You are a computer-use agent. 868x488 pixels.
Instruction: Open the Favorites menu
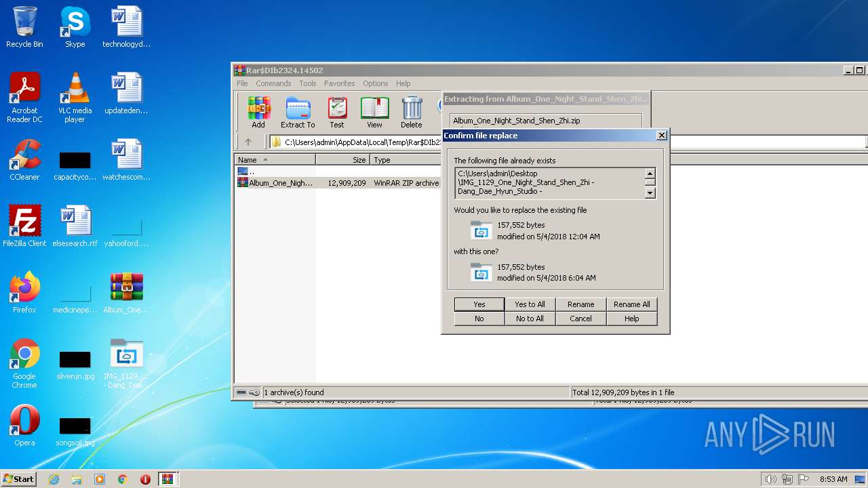click(x=339, y=83)
